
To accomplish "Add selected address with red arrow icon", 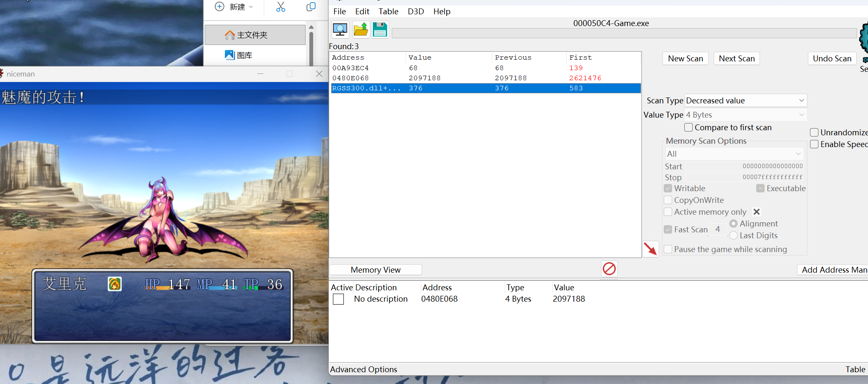I will pyautogui.click(x=650, y=249).
